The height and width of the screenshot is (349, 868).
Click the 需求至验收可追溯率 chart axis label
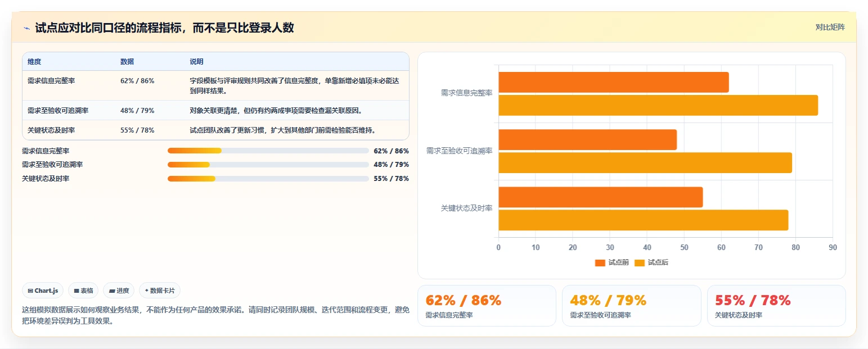coord(460,151)
